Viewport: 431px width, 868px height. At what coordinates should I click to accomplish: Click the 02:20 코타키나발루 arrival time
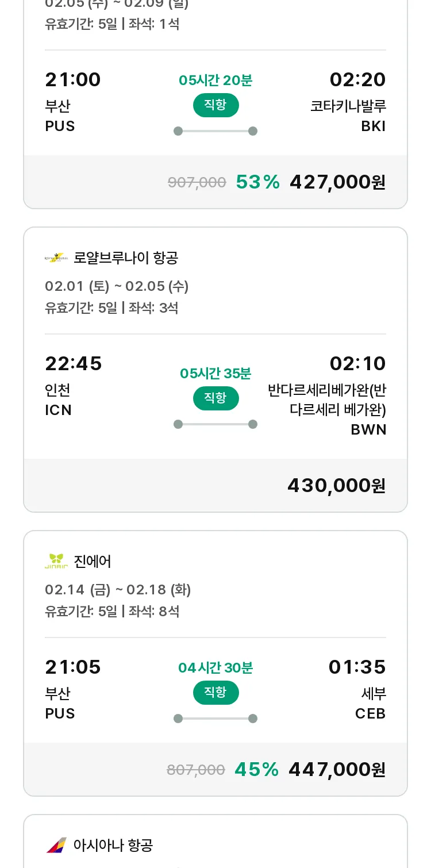[357, 80]
